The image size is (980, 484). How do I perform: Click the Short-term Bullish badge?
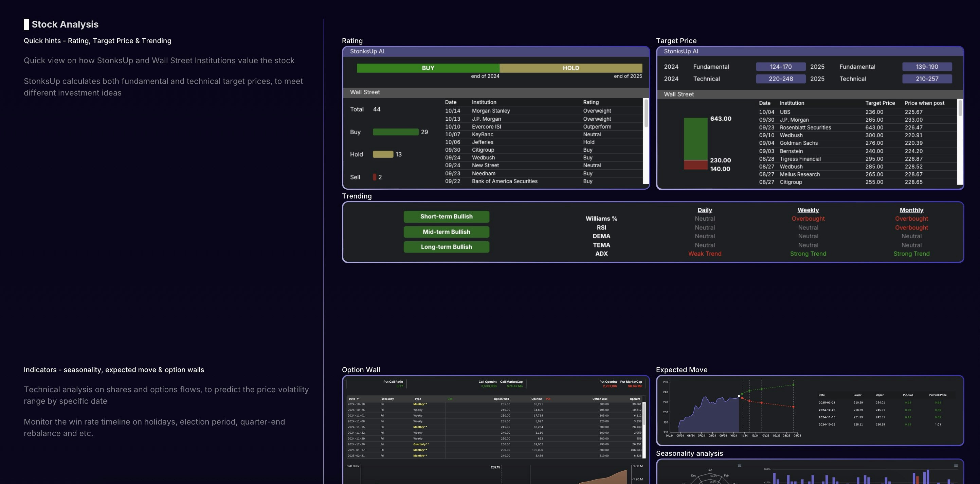click(x=446, y=217)
